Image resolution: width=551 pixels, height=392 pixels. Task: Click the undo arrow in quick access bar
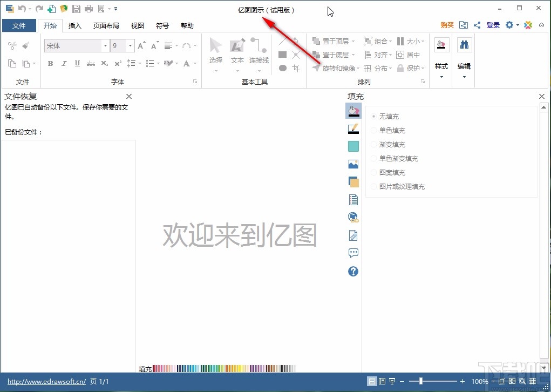pyautogui.click(x=22, y=9)
